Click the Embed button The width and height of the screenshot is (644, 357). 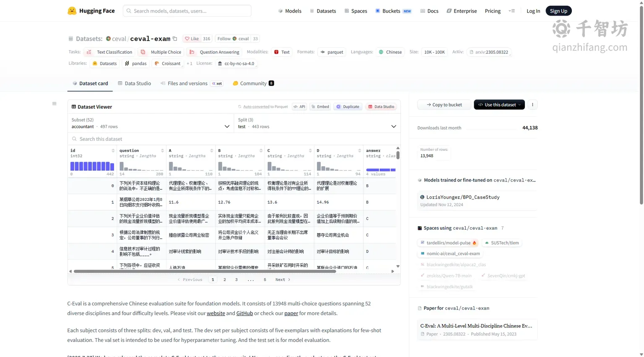pos(320,107)
